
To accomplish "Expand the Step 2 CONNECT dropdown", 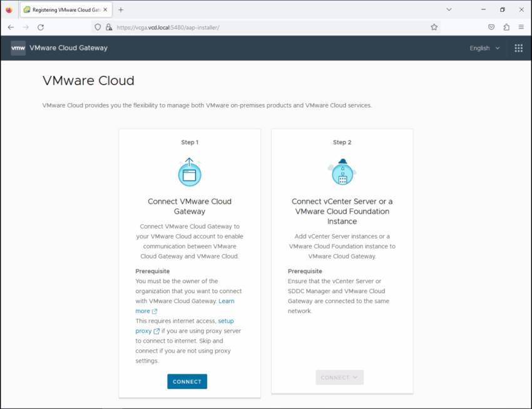I will click(x=339, y=377).
